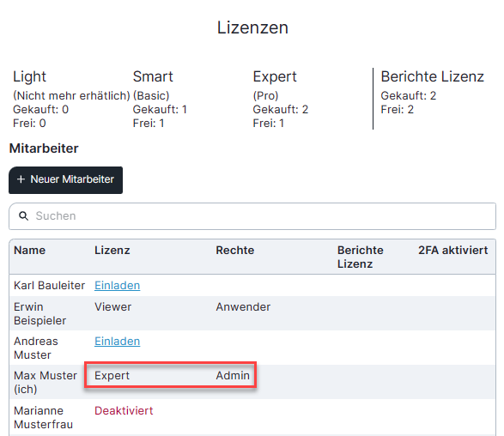Invite Andreas Muster via Einladen link
Image resolution: width=504 pixels, height=436 pixels.
(118, 342)
